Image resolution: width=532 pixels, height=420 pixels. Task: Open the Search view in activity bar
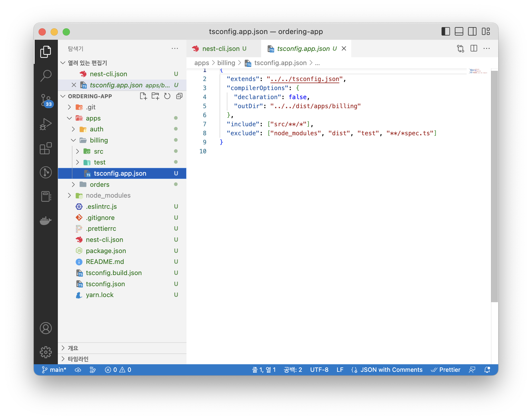(x=46, y=76)
